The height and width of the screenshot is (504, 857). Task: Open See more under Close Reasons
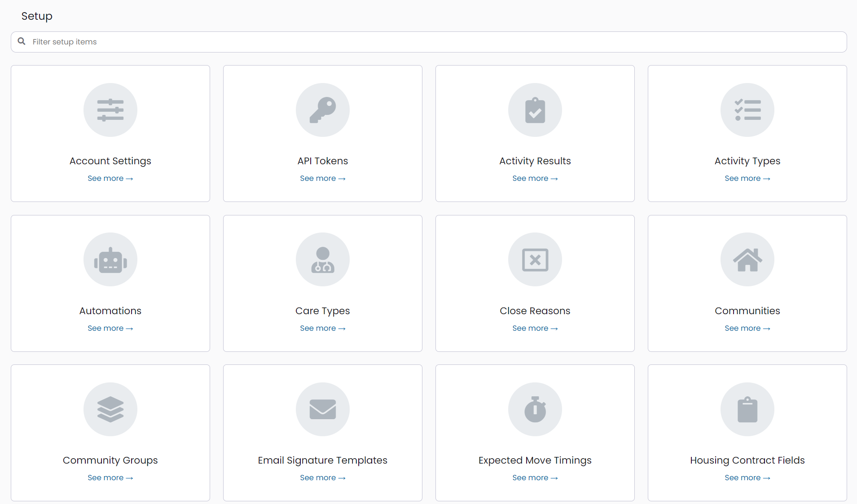coord(535,328)
